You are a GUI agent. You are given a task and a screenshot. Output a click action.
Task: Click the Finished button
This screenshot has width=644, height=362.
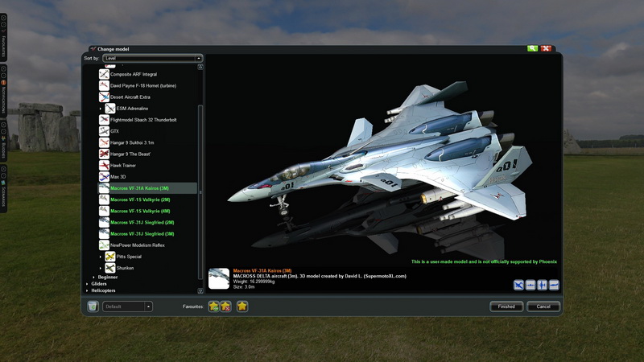(x=506, y=306)
